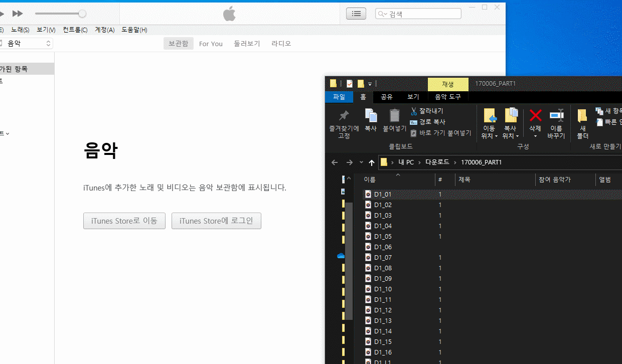Click the properties checkmark icon in title bar
The image size is (622, 364).
(x=350, y=84)
